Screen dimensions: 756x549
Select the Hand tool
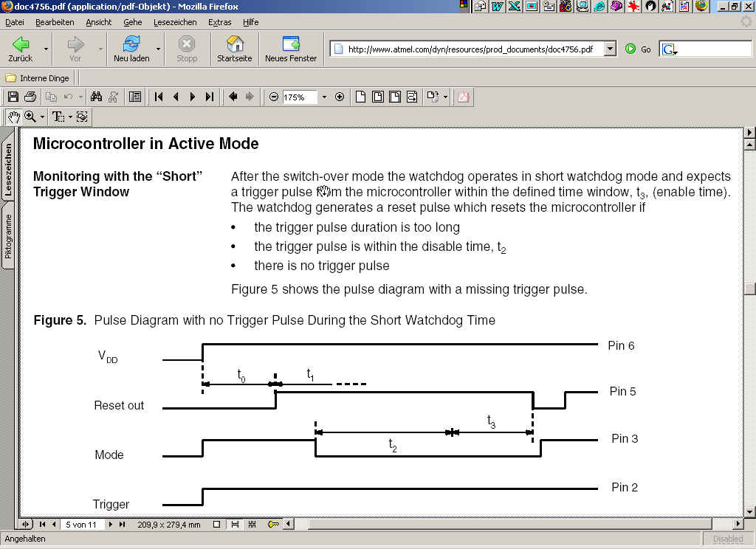click(13, 117)
